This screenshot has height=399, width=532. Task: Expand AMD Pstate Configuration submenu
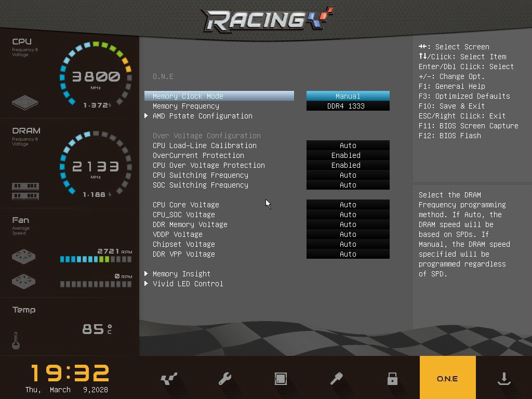coord(202,116)
